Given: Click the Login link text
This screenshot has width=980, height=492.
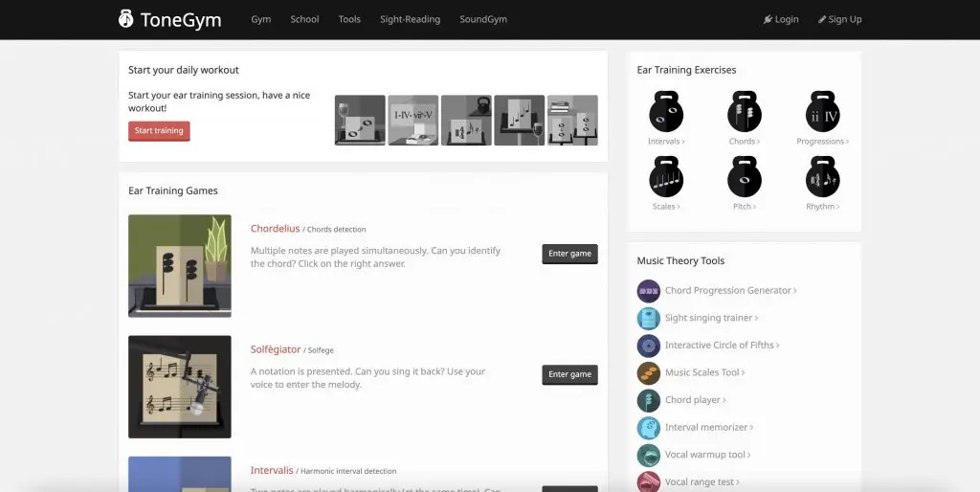Looking at the screenshot, I should (x=787, y=19).
